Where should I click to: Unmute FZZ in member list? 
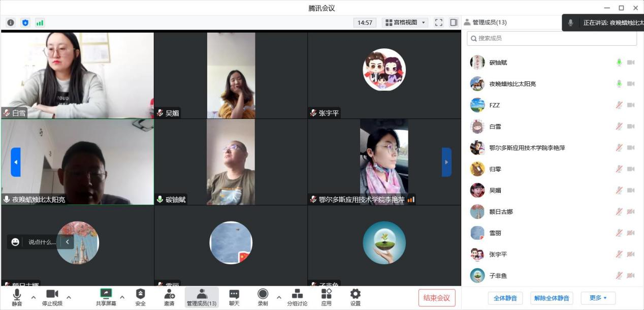point(619,105)
